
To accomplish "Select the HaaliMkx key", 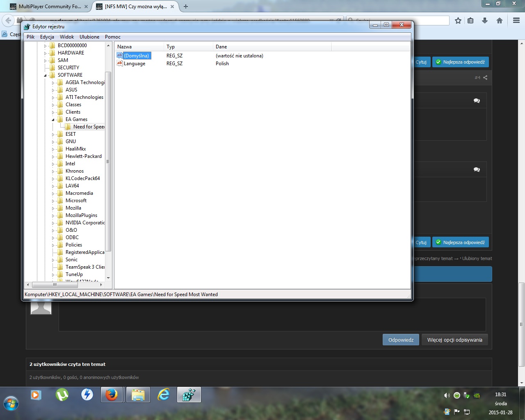I will pyautogui.click(x=75, y=149).
